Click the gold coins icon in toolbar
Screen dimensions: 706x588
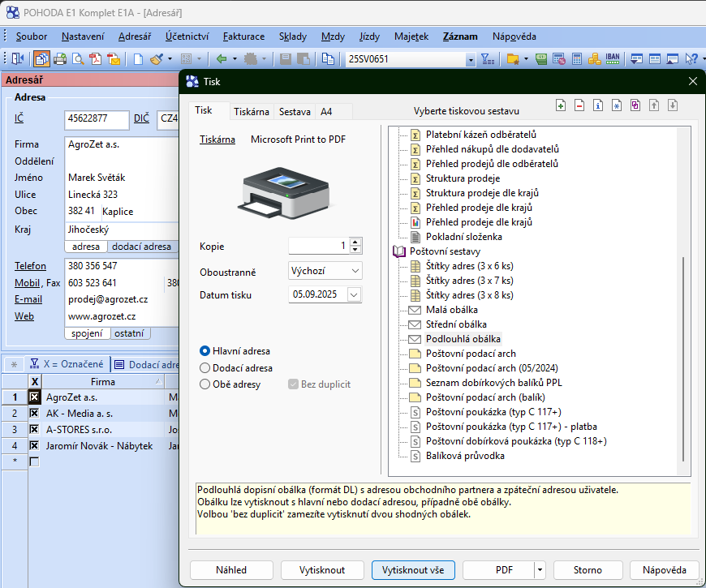594,59
